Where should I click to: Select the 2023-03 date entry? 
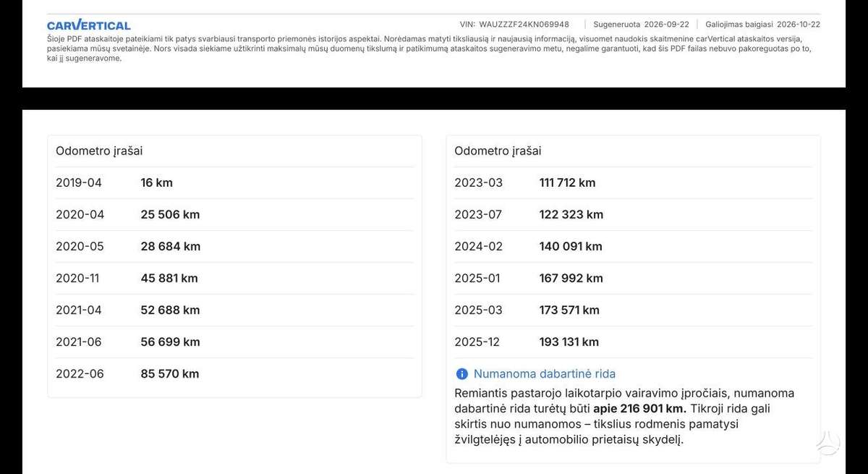(x=478, y=183)
